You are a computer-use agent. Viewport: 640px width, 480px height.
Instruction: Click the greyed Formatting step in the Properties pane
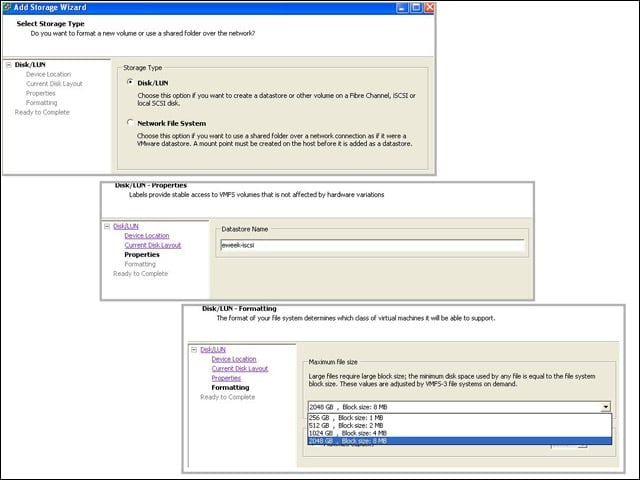tap(140, 264)
